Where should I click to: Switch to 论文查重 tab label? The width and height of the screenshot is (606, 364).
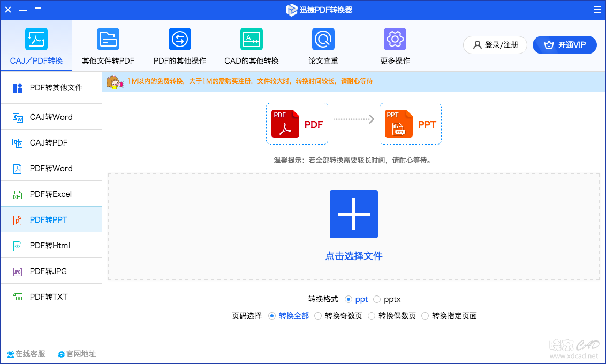(323, 61)
